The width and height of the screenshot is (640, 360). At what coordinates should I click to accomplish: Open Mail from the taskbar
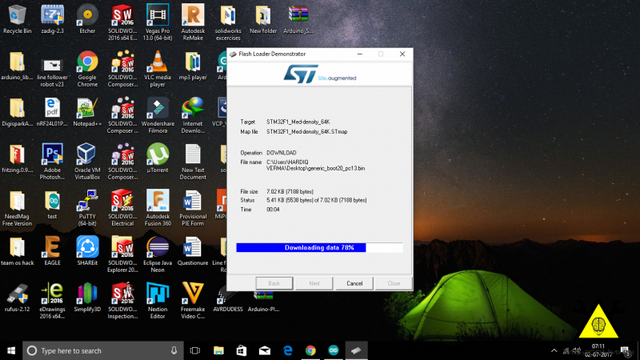pos(264,351)
